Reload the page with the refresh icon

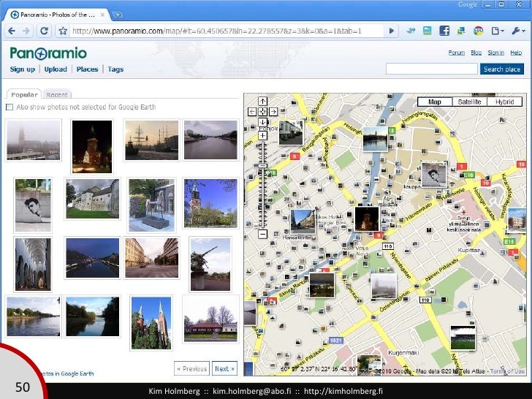coord(45,31)
